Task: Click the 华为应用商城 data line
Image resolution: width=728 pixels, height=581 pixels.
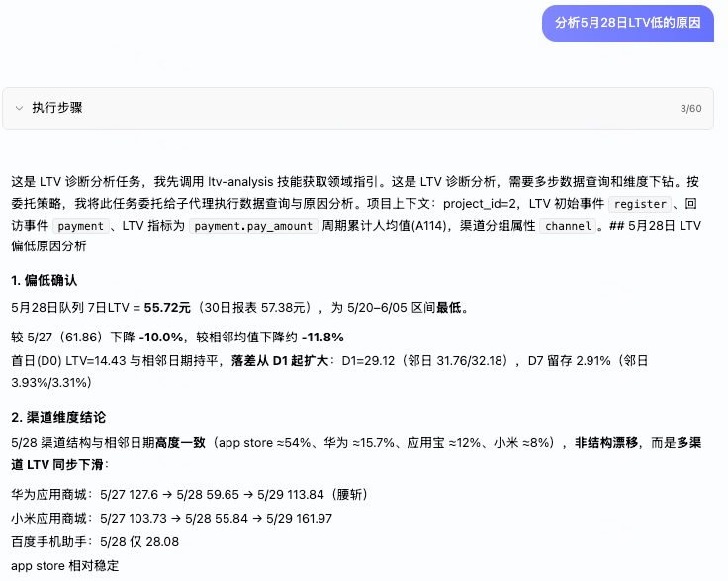Action: [190, 494]
